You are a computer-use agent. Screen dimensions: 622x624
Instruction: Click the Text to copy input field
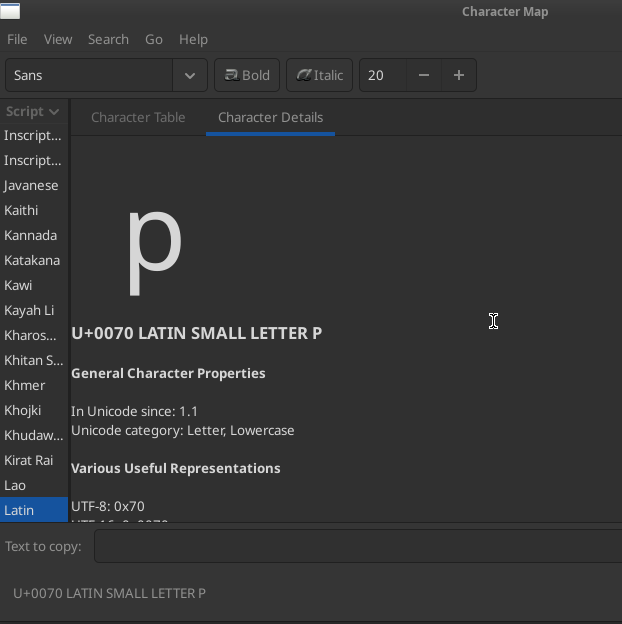(358, 546)
